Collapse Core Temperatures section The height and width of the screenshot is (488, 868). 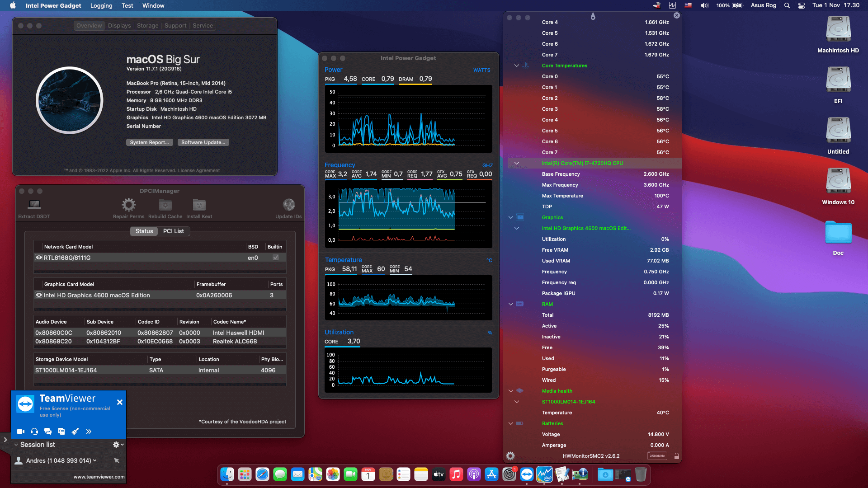(x=517, y=66)
